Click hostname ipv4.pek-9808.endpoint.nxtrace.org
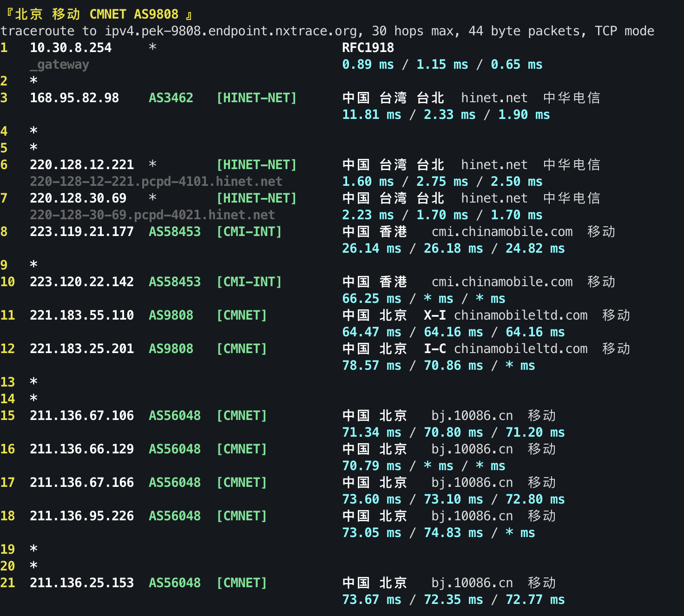Screen dimensions: 684x616 [x=230, y=31]
